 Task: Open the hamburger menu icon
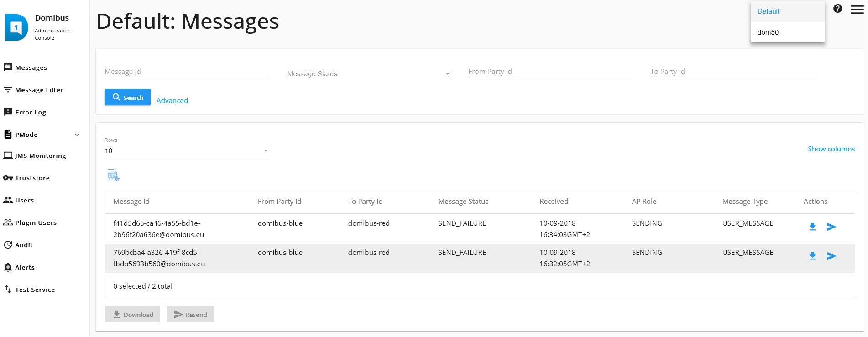[857, 10]
